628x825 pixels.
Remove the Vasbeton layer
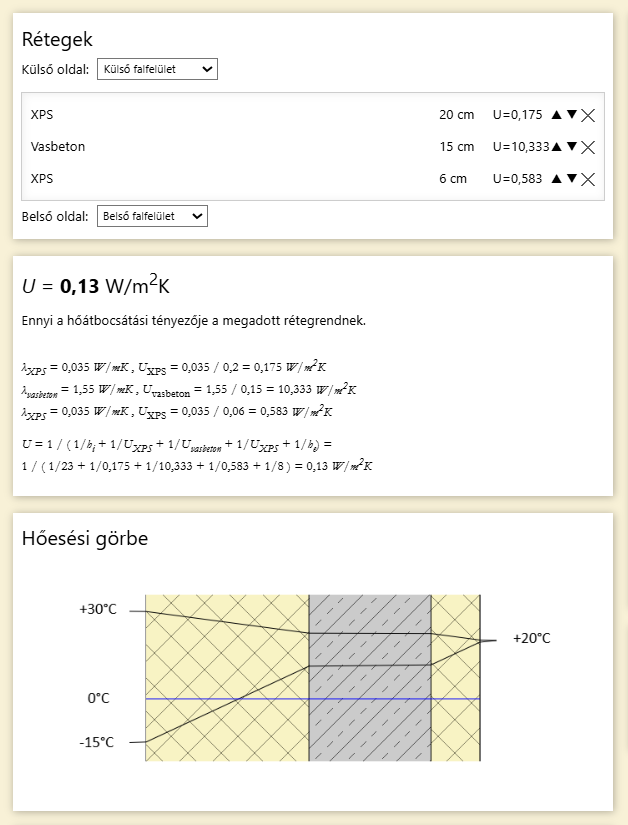[588, 147]
